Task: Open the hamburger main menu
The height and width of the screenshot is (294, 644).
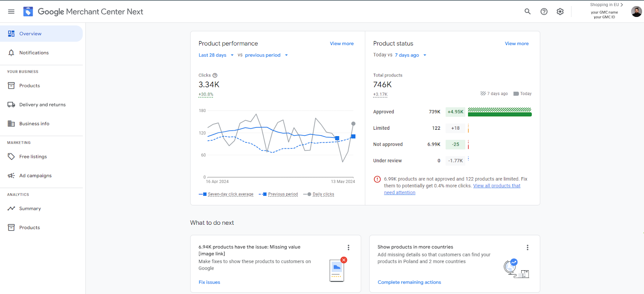Action: point(11,12)
